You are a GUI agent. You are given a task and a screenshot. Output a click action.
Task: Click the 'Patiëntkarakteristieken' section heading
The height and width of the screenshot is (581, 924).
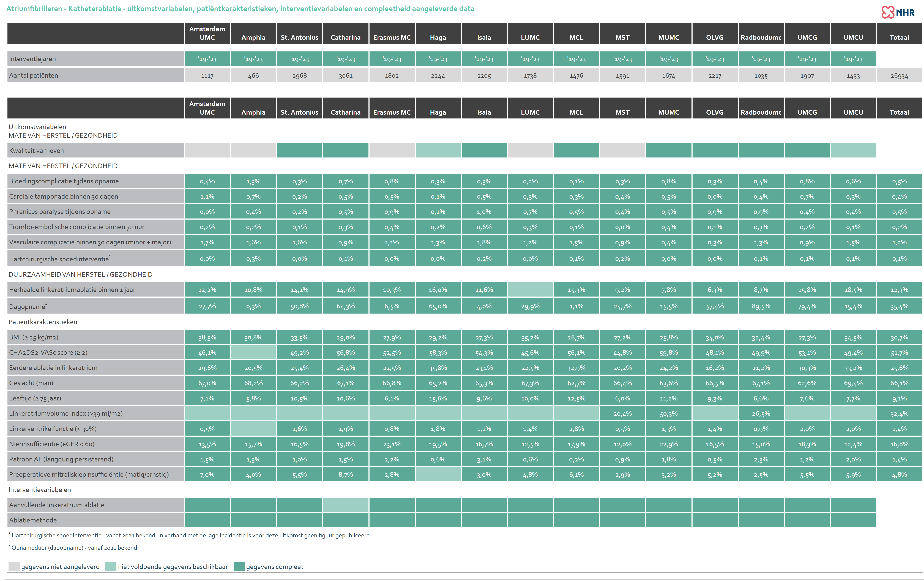pos(43,322)
